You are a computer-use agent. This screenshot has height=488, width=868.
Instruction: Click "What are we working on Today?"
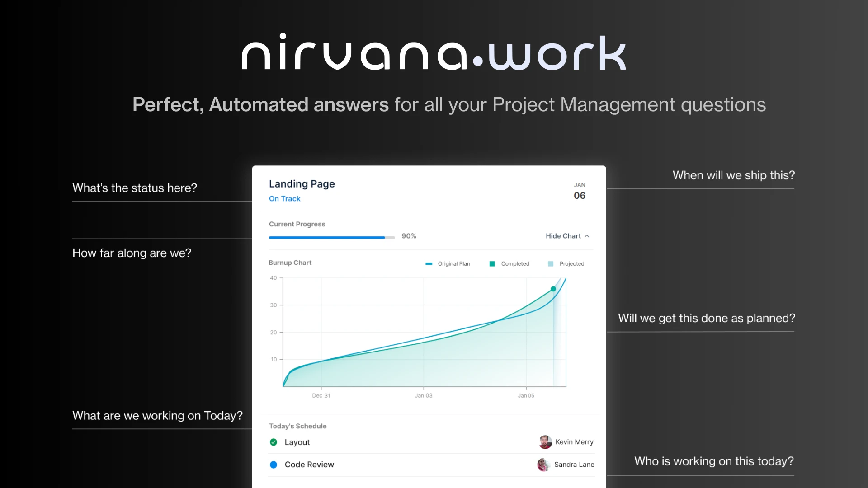(x=157, y=416)
